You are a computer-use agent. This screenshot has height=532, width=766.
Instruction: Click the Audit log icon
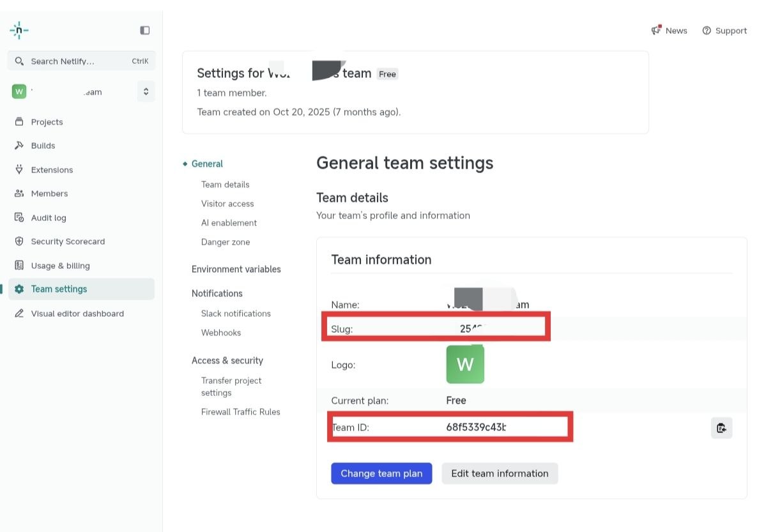coord(19,217)
